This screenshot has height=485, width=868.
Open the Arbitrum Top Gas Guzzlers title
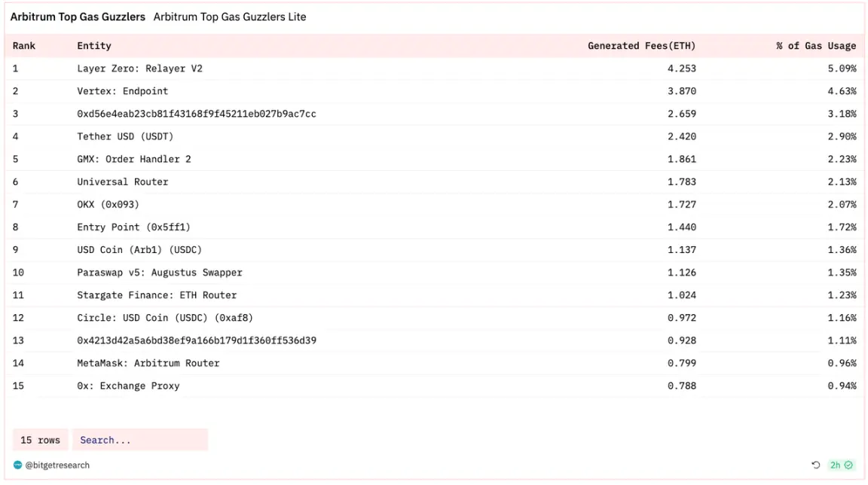[78, 17]
